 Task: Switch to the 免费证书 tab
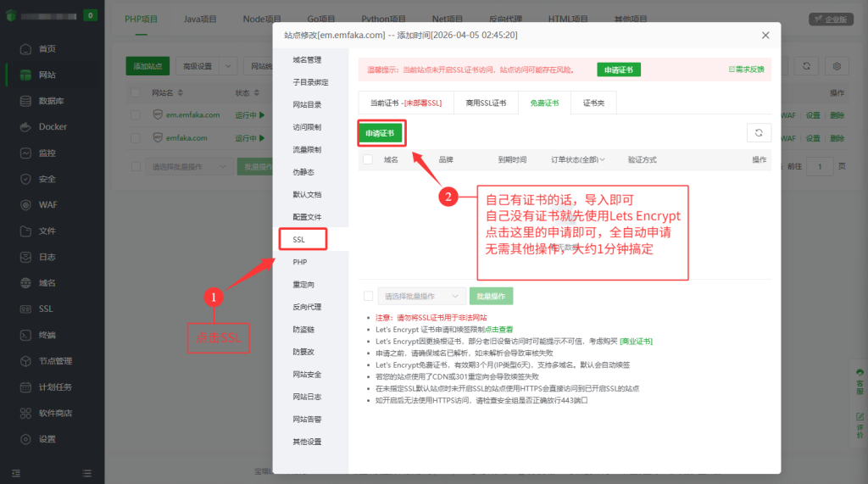(x=544, y=103)
